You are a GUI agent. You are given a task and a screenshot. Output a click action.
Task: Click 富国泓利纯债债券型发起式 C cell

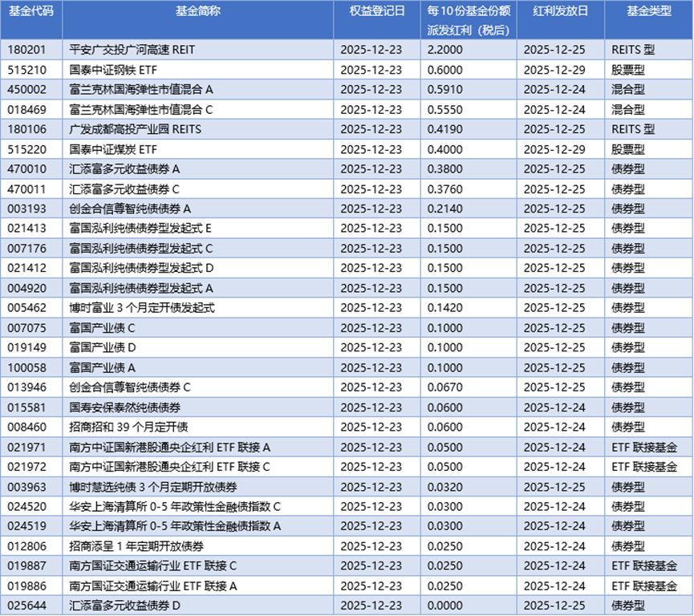[x=141, y=249]
